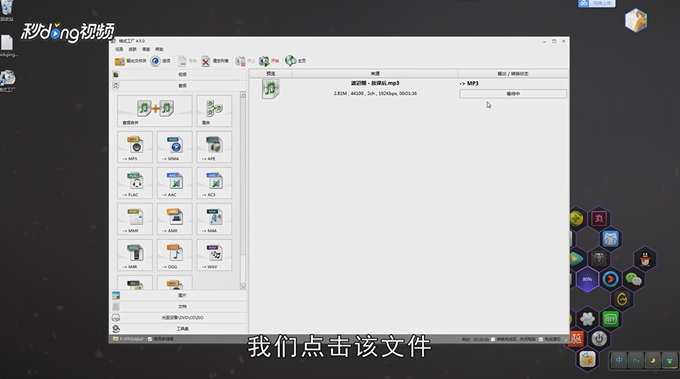The image size is (680, 379).
Task: Toggle the Complete Notify checkbox
Action: point(541,339)
